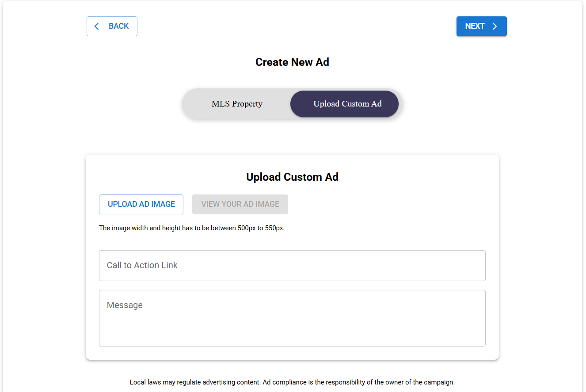Click the Call to Action Link placeholder
The width and height of the screenshot is (586, 392).
point(142,266)
